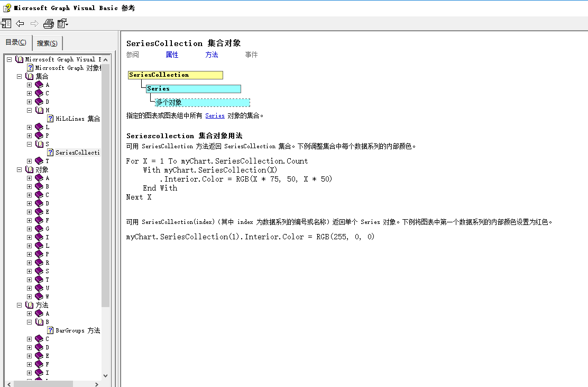Expand the W book under 对象
The image size is (588, 387).
tap(29, 296)
